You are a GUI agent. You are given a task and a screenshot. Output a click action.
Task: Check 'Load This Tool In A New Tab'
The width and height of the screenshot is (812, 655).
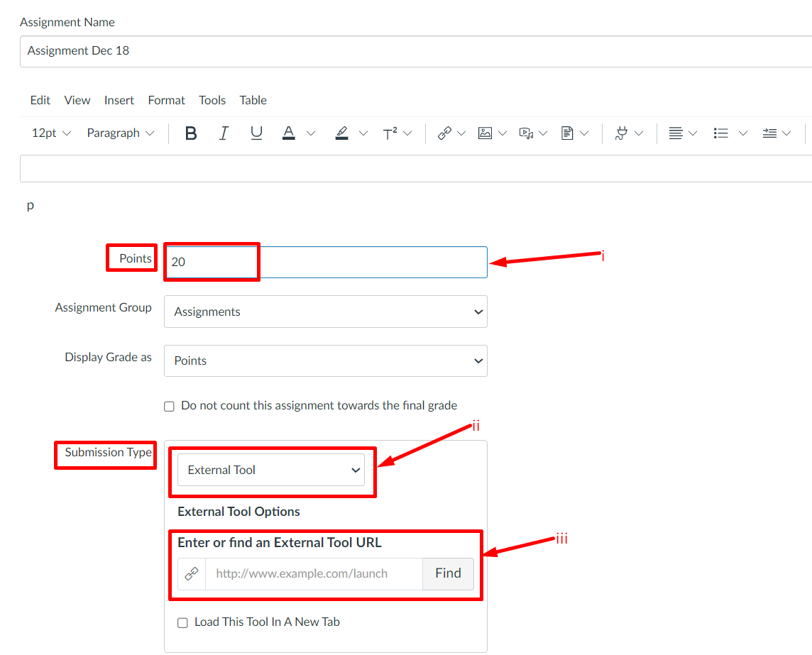(x=182, y=622)
